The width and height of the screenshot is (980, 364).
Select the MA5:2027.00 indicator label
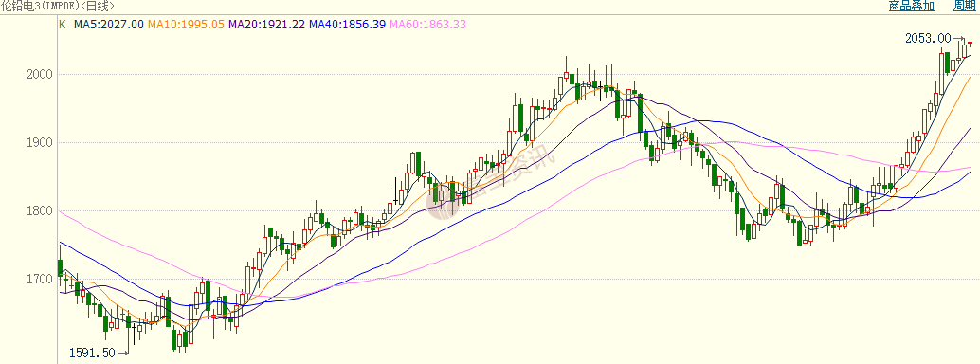point(109,25)
